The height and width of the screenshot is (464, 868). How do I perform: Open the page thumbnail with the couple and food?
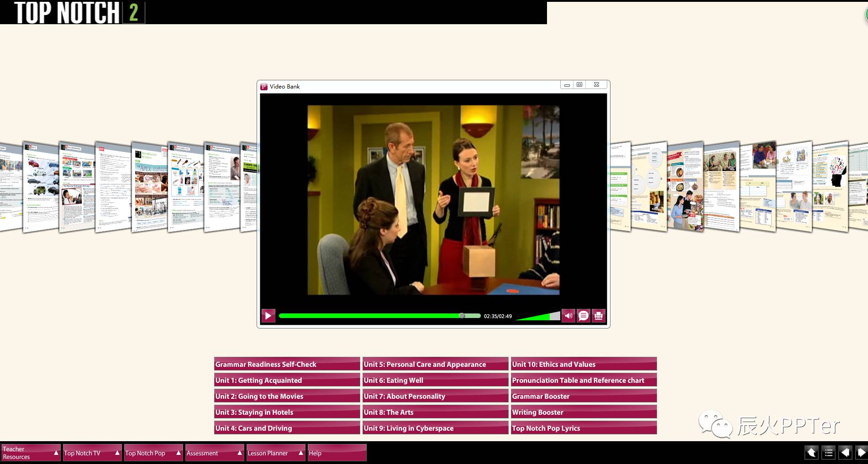685,187
